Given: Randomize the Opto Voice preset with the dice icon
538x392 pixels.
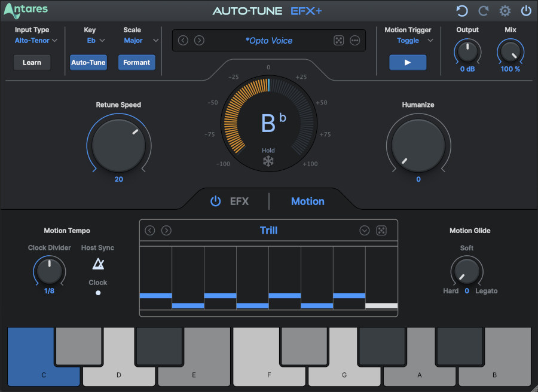Looking at the screenshot, I should [x=338, y=40].
